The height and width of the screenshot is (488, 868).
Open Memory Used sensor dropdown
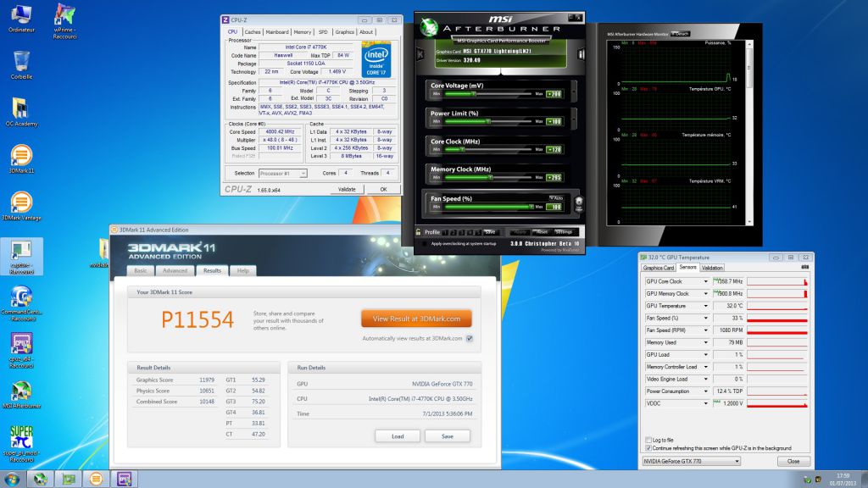[x=706, y=342]
